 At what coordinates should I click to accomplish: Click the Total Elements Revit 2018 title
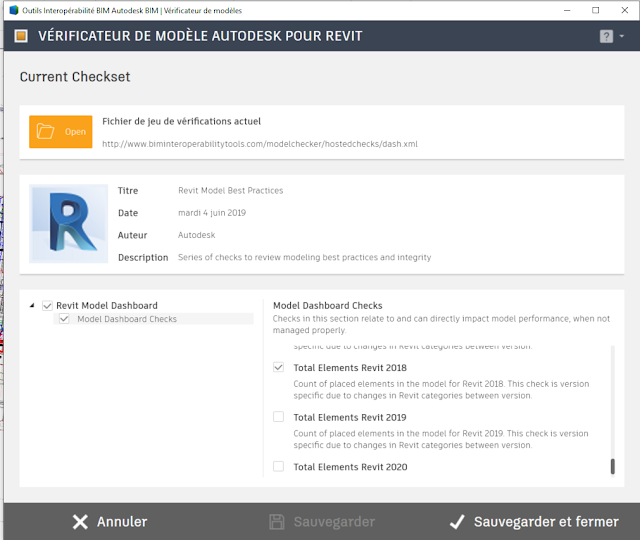(350, 368)
